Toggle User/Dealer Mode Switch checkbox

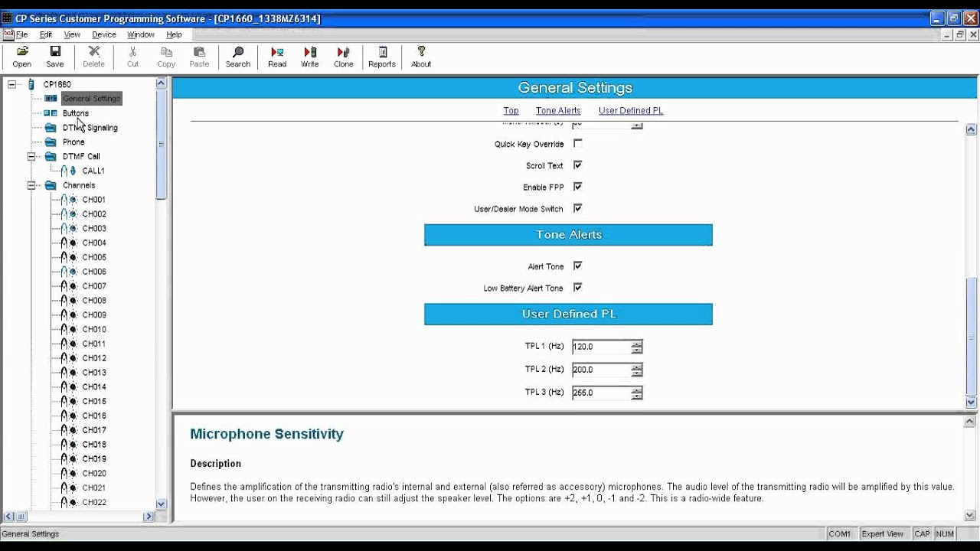578,208
